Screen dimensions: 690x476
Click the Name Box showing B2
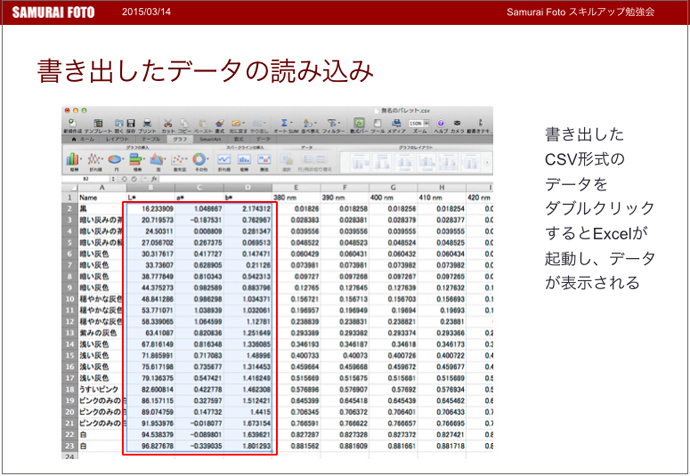[x=86, y=179]
